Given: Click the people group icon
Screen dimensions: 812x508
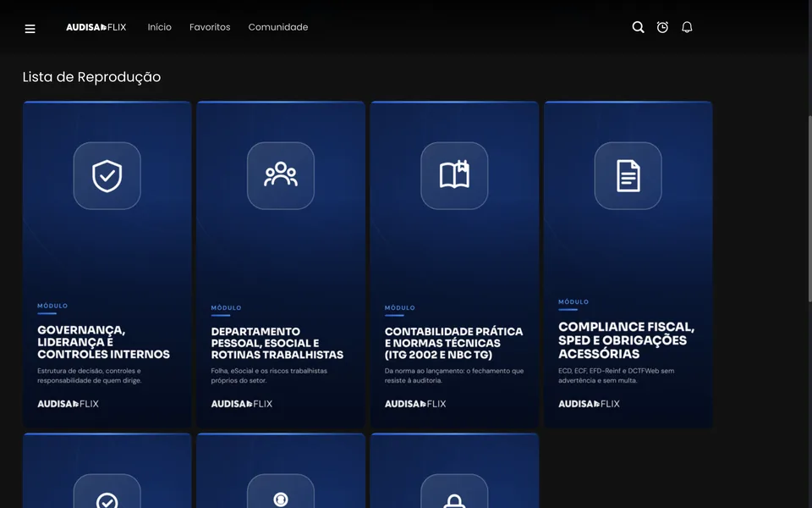Looking at the screenshot, I should click(281, 176).
